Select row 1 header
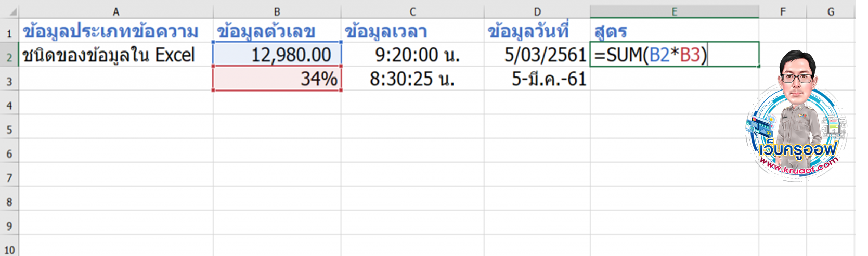This screenshot has width=868, height=256. [9, 33]
